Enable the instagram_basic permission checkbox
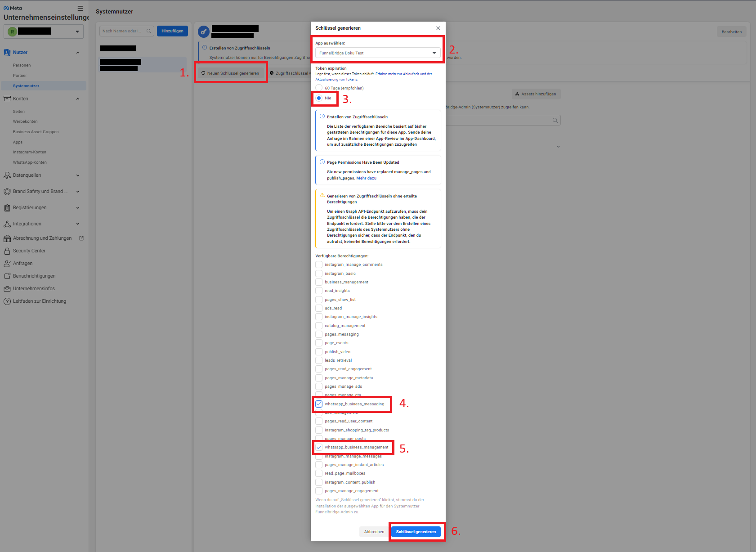Image resolution: width=756 pixels, height=552 pixels. coord(319,274)
